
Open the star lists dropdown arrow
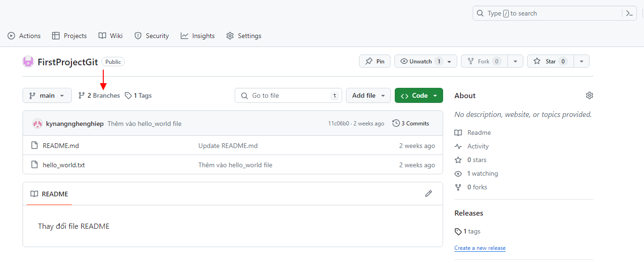click(x=582, y=62)
